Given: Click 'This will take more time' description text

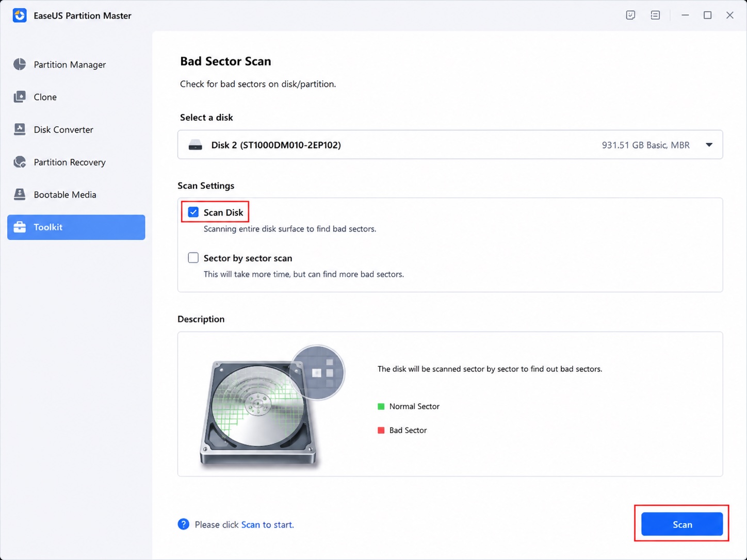Looking at the screenshot, I should coord(304,274).
